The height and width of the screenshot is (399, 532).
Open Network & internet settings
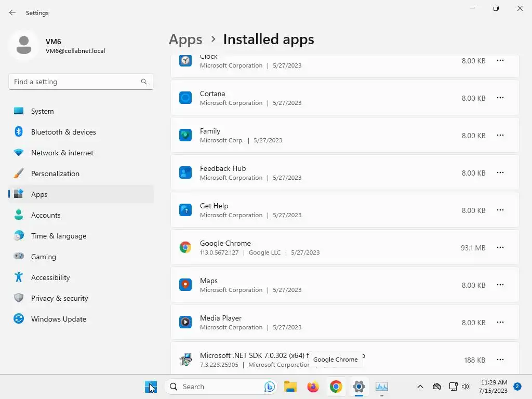(x=81, y=153)
